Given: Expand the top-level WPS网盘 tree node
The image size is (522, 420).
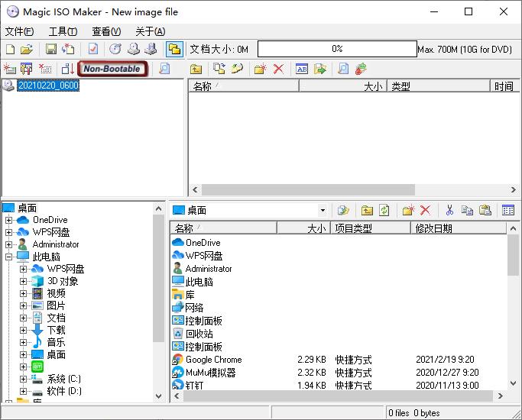Looking at the screenshot, I should pos(9,232).
